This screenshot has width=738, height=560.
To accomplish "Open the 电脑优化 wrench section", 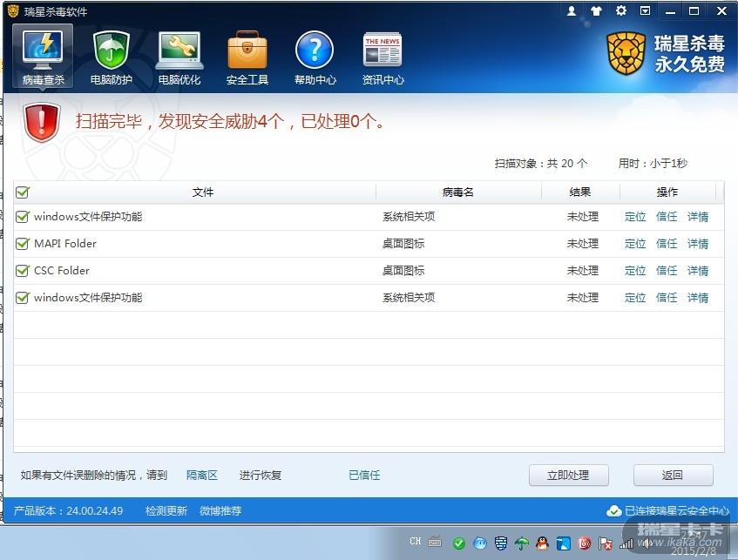I will pos(179,58).
